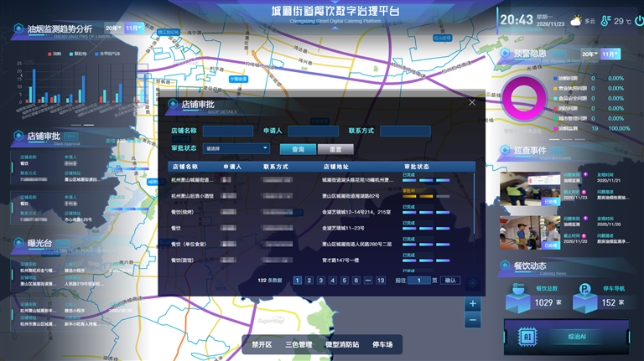Click the 确认 page jump button
Viewport: 644px width, 361px height.
[x=450, y=281]
